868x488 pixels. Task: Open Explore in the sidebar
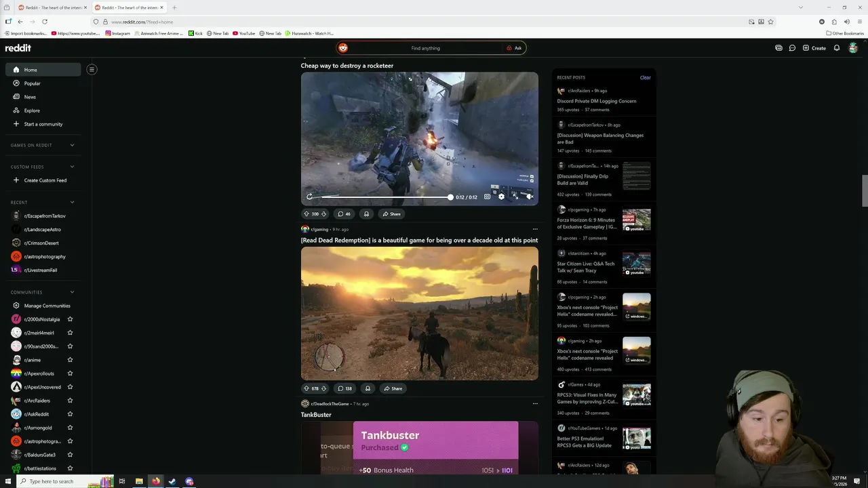click(43, 110)
